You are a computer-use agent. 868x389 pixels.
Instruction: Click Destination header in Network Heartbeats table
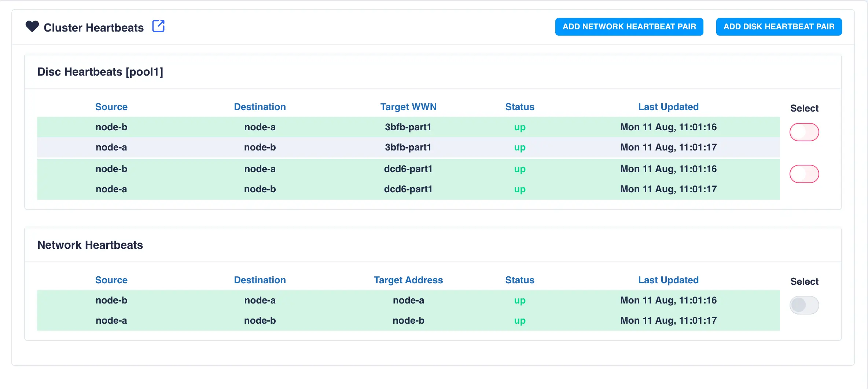click(x=260, y=280)
